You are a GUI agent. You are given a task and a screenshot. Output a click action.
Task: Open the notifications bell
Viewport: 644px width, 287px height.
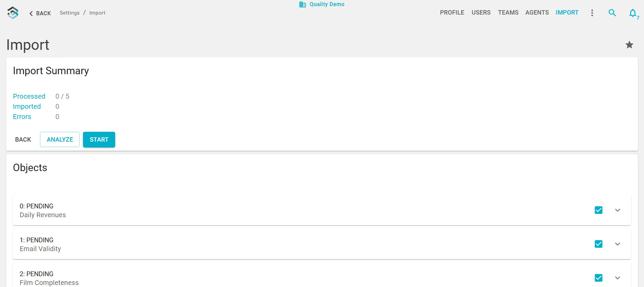[632, 13]
